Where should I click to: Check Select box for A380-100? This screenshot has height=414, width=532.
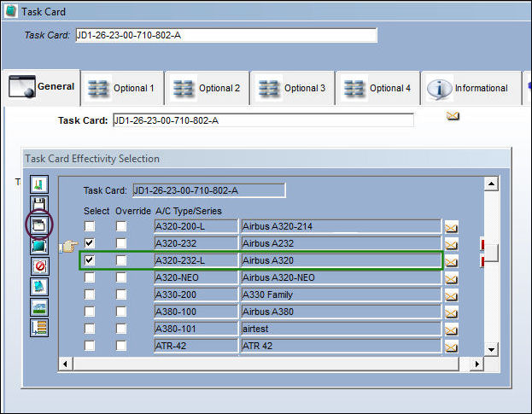(x=90, y=312)
